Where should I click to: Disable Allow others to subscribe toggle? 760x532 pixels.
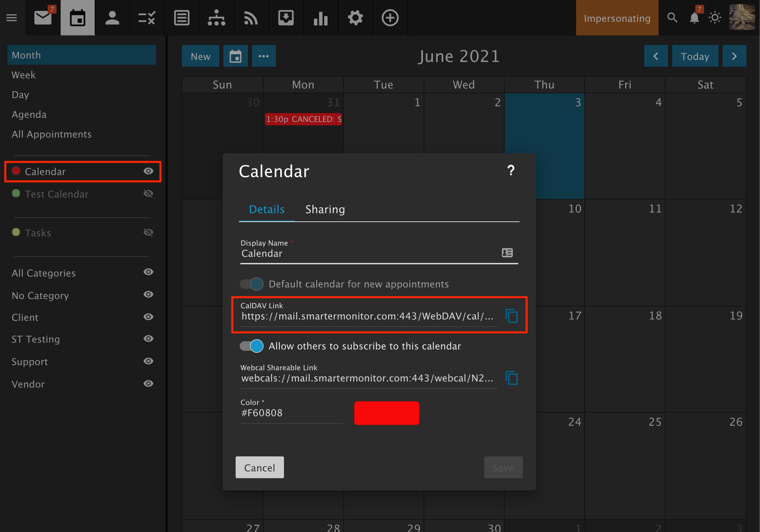[252, 346]
